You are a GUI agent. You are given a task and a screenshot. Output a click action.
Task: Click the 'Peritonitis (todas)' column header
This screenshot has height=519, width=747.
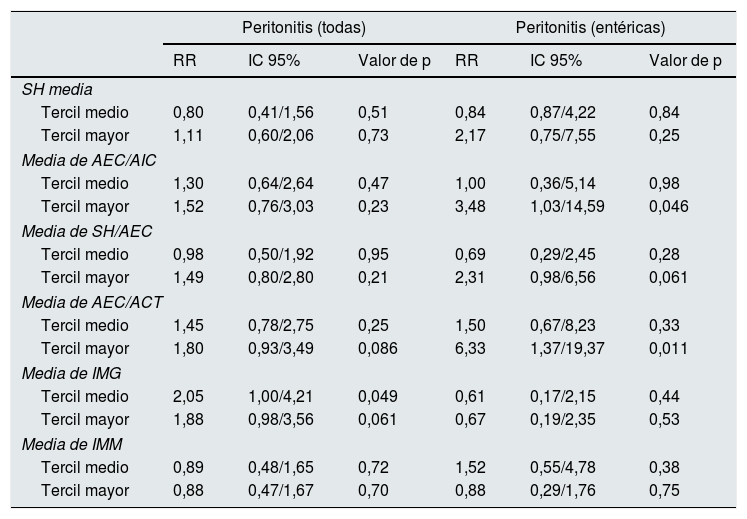point(304,26)
